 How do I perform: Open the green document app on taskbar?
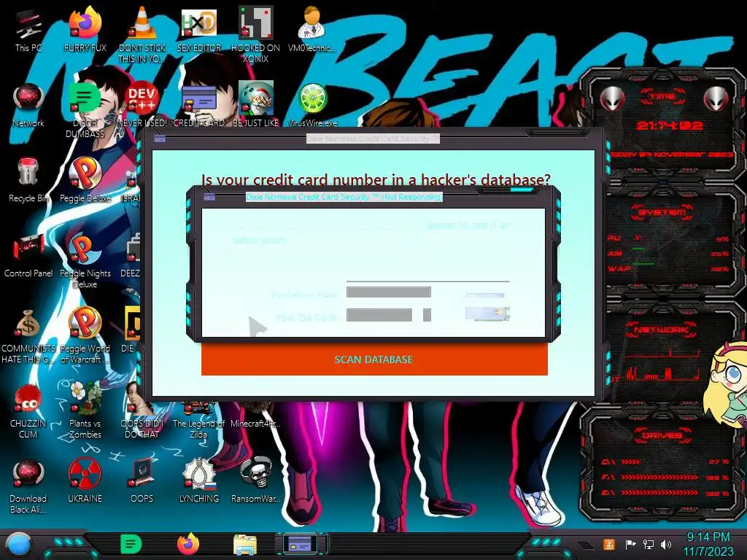click(131, 544)
